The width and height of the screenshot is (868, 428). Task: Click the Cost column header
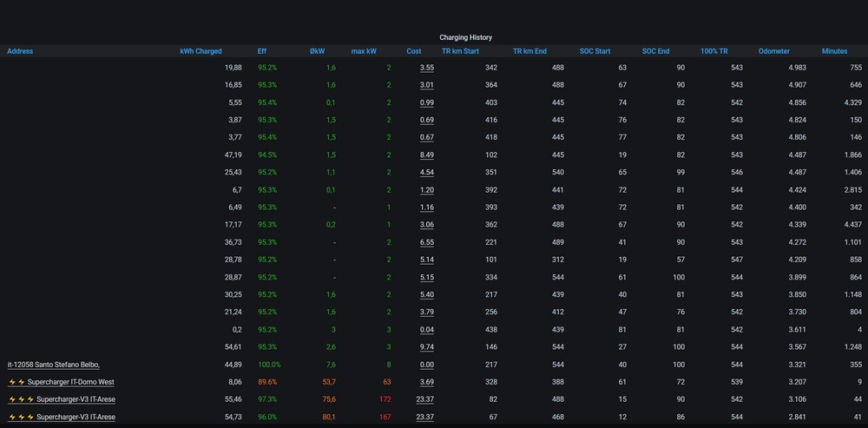(414, 51)
